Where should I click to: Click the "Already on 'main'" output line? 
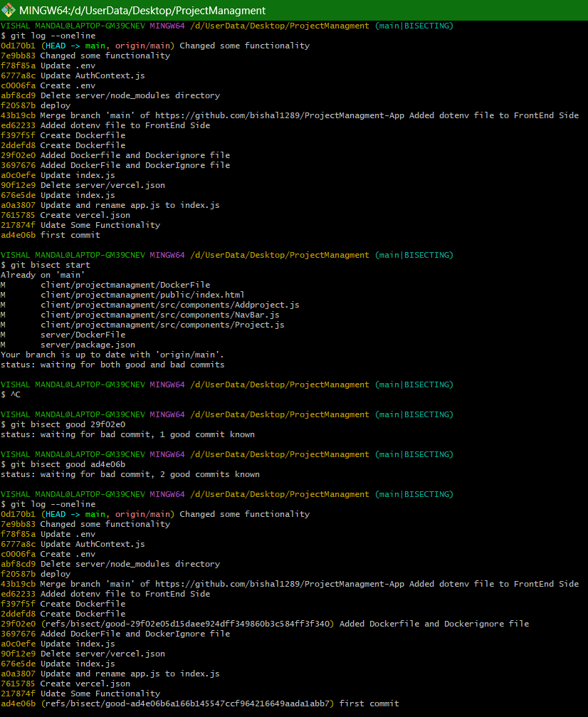pos(43,275)
